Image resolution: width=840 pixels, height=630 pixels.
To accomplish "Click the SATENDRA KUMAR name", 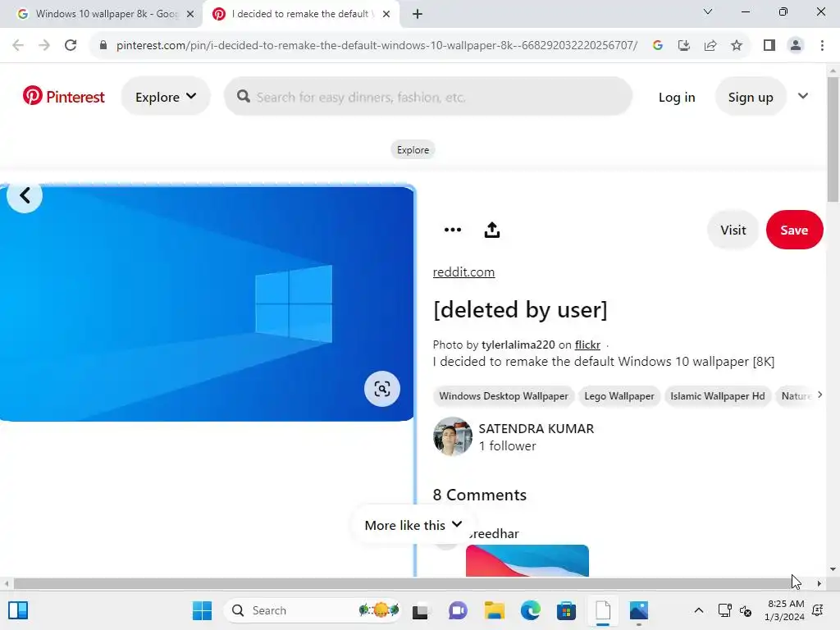I will 536,428.
